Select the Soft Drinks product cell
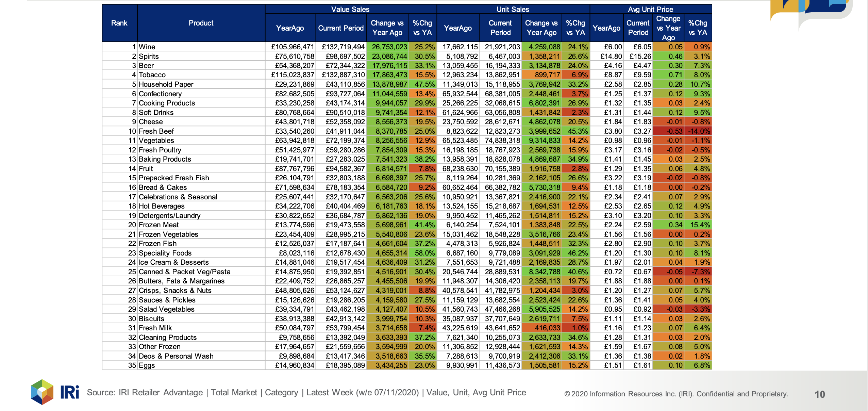 click(201, 113)
